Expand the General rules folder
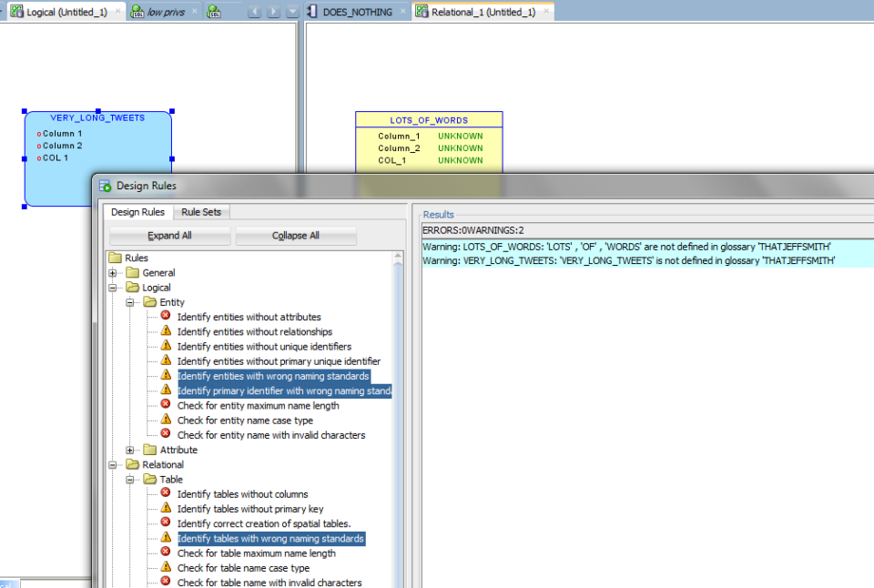874x588 pixels. click(x=112, y=272)
